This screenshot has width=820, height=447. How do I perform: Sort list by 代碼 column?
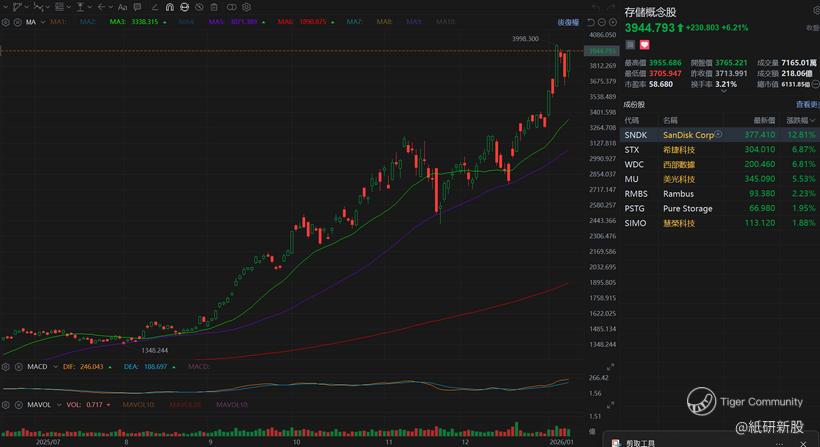632,120
